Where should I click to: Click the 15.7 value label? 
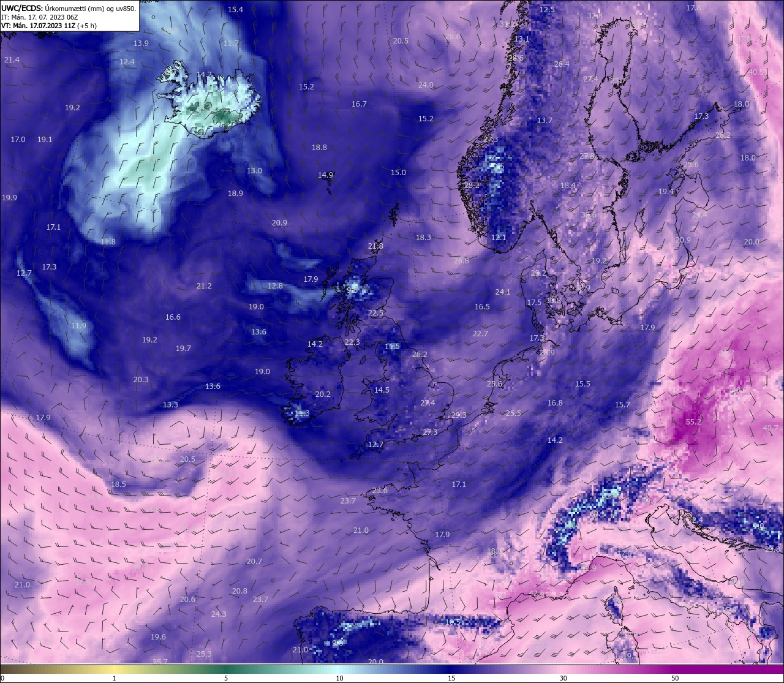tap(622, 405)
